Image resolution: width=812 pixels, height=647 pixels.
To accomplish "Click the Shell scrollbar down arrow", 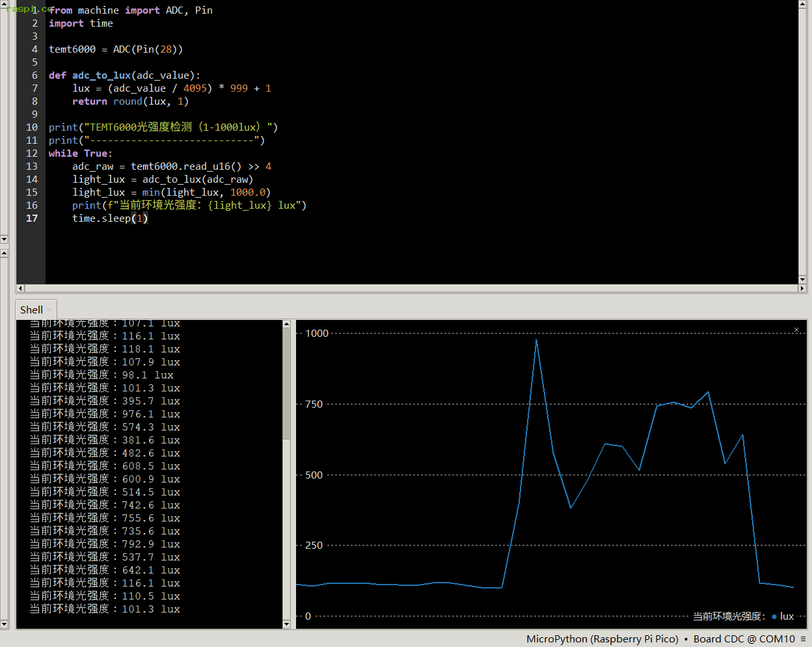I will click(286, 624).
